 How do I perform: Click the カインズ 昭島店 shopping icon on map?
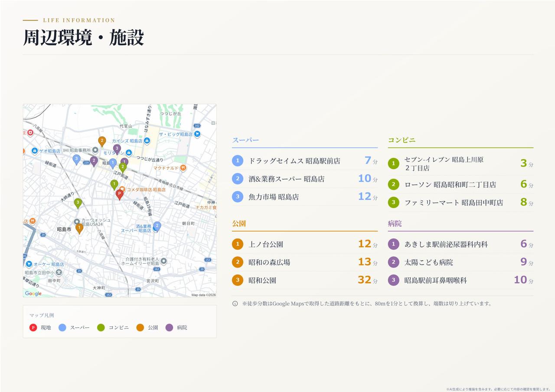[147, 140]
